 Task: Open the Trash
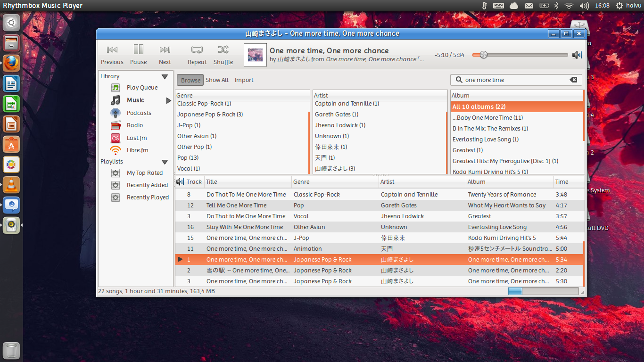click(x=11, y=351)
